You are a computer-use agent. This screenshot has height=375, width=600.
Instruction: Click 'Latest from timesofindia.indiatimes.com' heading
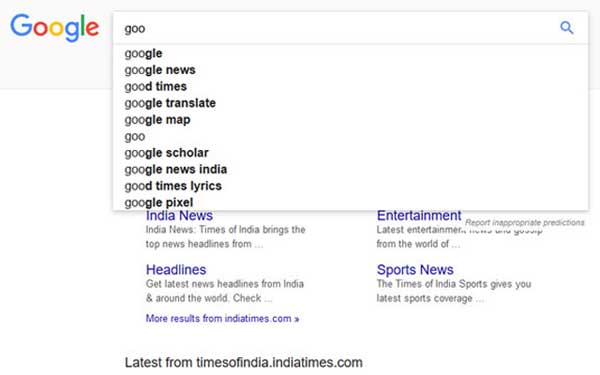243,362
